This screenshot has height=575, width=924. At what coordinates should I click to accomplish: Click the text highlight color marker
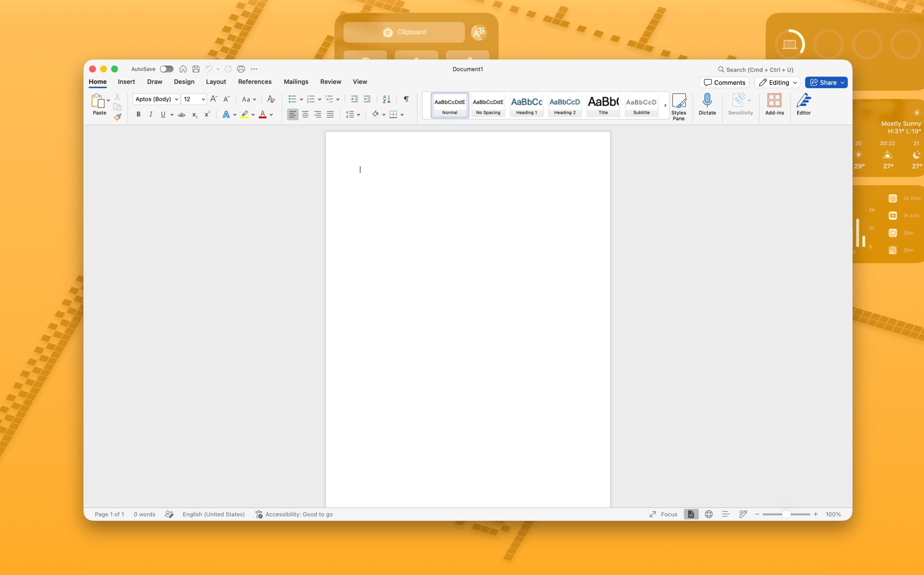244,114
